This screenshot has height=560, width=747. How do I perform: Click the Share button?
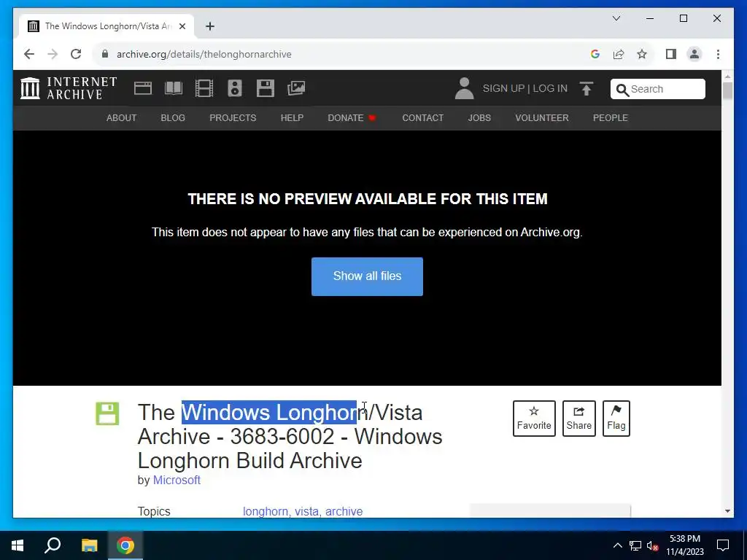coord(578,419)
